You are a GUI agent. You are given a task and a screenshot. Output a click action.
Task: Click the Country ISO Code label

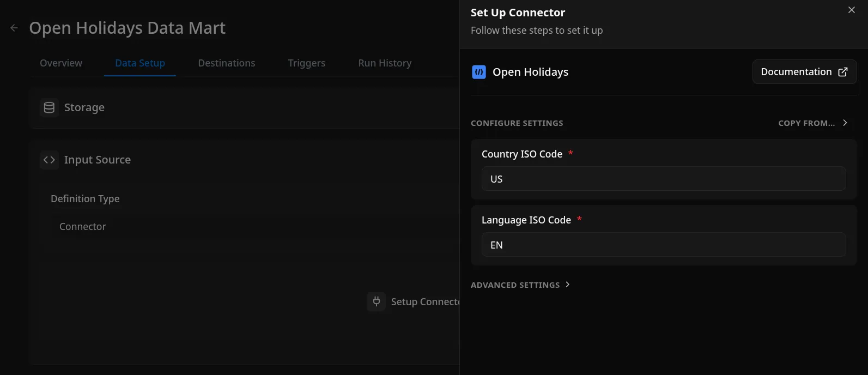pos(522,154)
